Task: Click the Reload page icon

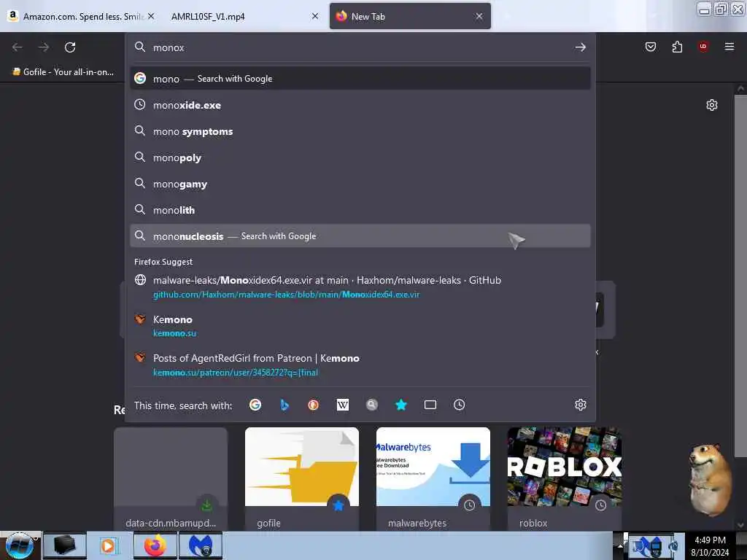Action: pyautogui.click(x=70, y=47)
